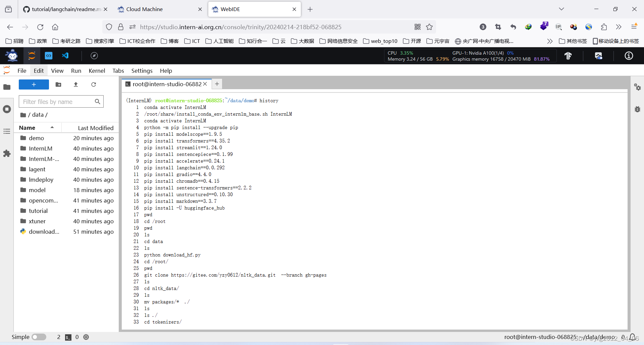
Task: Show more browser toolbar extensions
Action: click(x=619, y=27)
